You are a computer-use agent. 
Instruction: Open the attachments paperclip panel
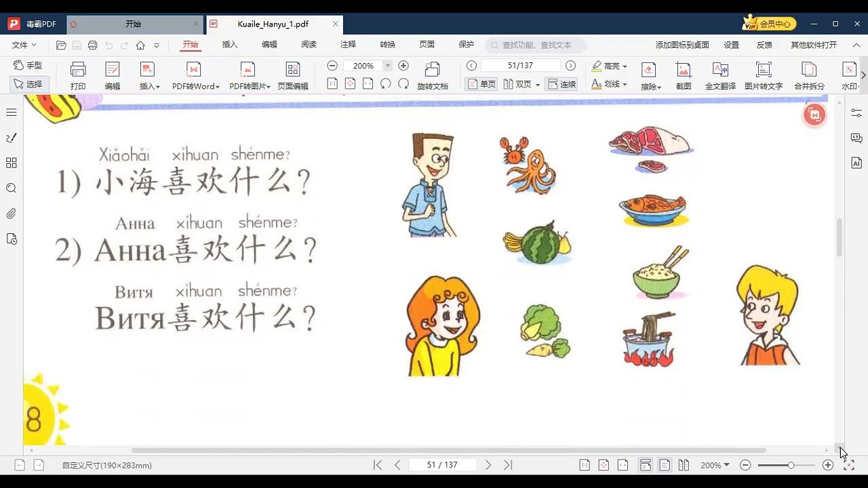point(12,213)
